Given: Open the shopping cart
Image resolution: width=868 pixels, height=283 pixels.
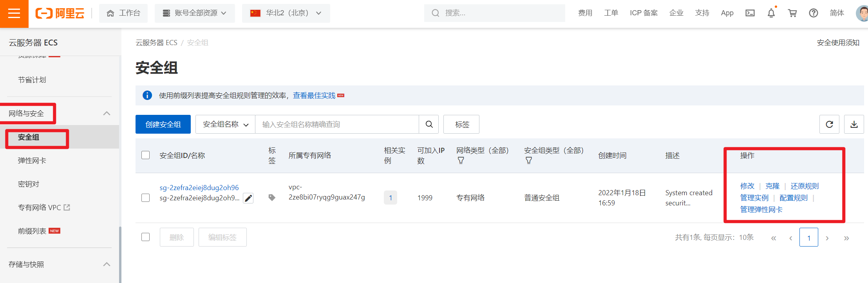Looking at the screenshot, I should tap(792, 13).
